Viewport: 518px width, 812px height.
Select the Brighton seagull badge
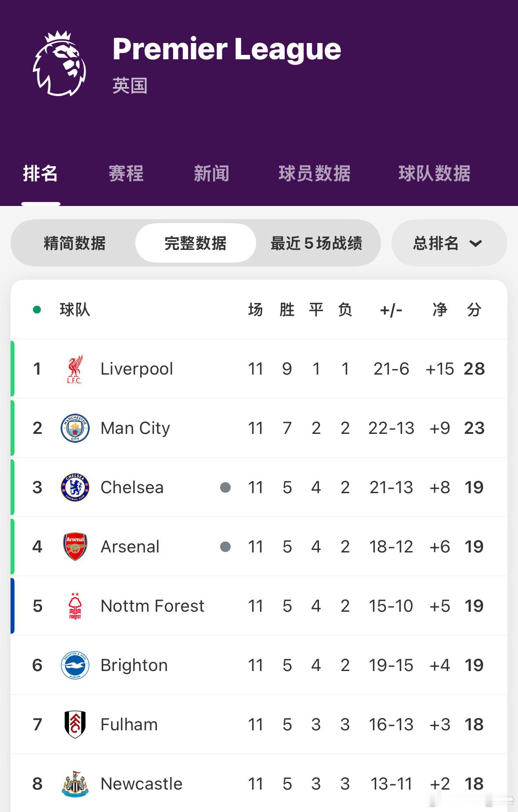coord(75,665)
